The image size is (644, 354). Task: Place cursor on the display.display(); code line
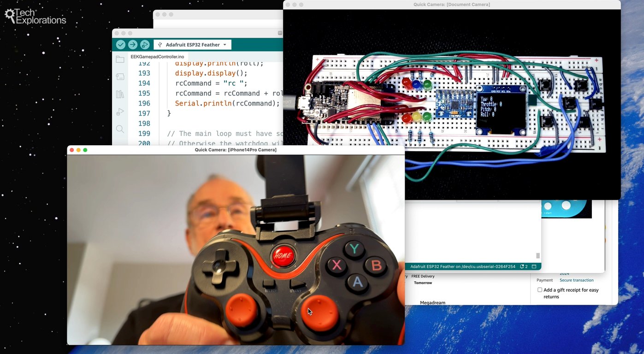coord(211,73)
